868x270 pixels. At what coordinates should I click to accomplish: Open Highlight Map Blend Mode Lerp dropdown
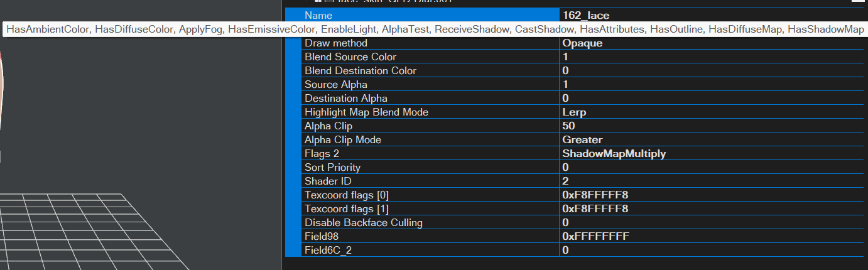[x=713, y=112]
